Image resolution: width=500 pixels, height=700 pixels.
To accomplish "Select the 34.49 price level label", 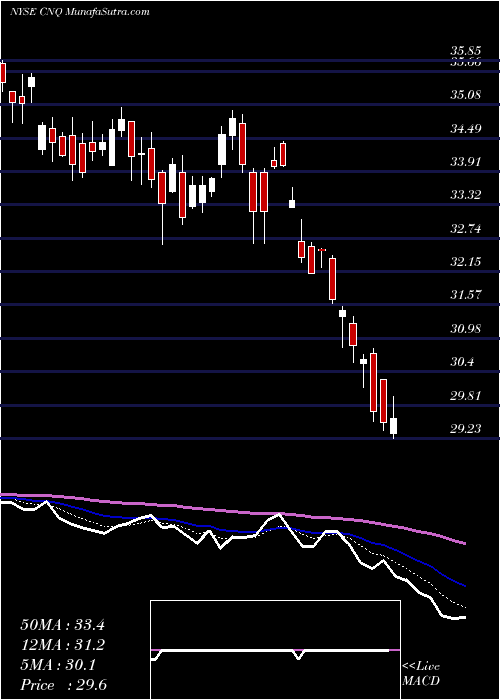I will [466, 129].
